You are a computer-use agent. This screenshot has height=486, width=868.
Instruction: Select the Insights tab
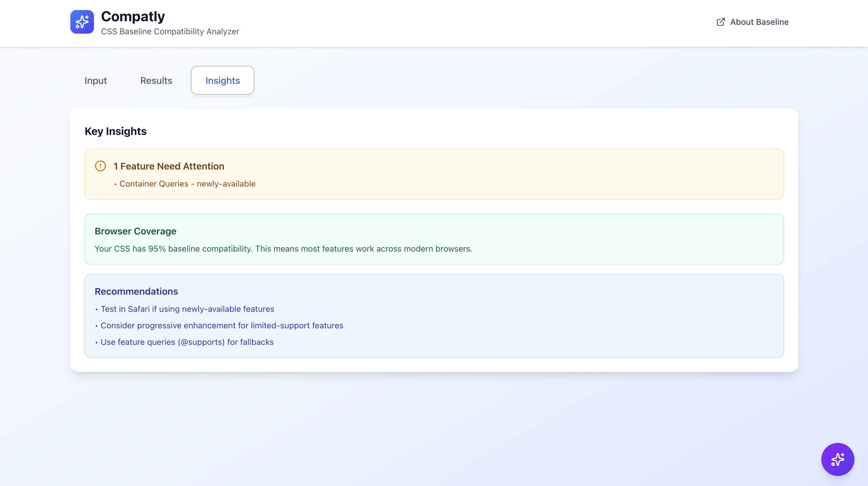tap(222, 81)
